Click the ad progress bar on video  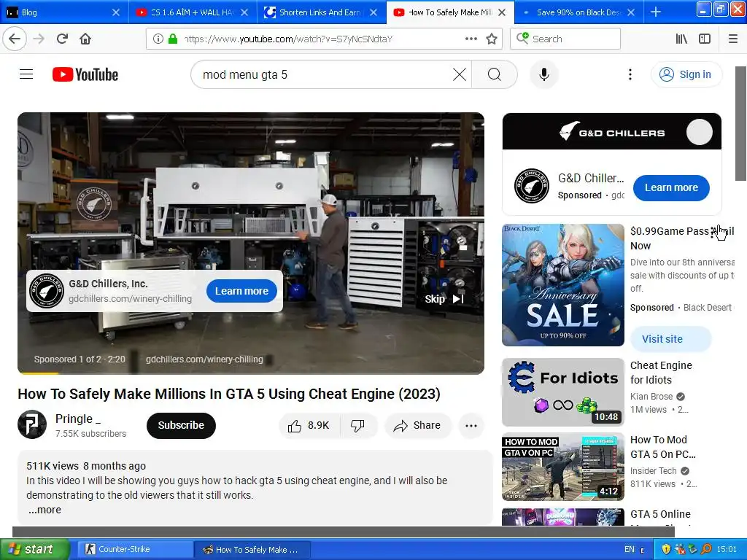(251, 373)
